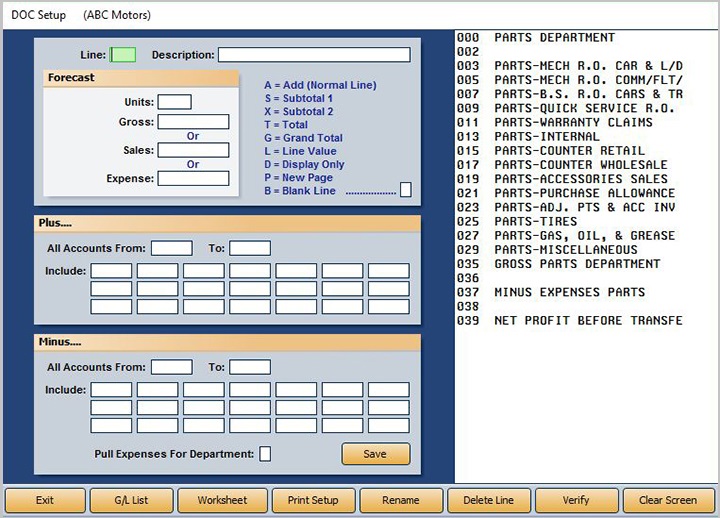This screenshot has width=720, height=518.
Task: Save the DOC setup line
Action: click(375, 454)
